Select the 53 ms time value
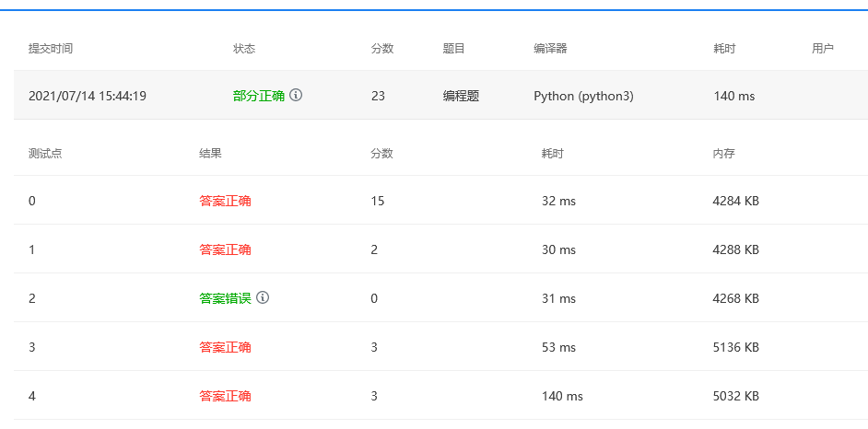Viewport: 868px width, 429px height. coord(558,347)
